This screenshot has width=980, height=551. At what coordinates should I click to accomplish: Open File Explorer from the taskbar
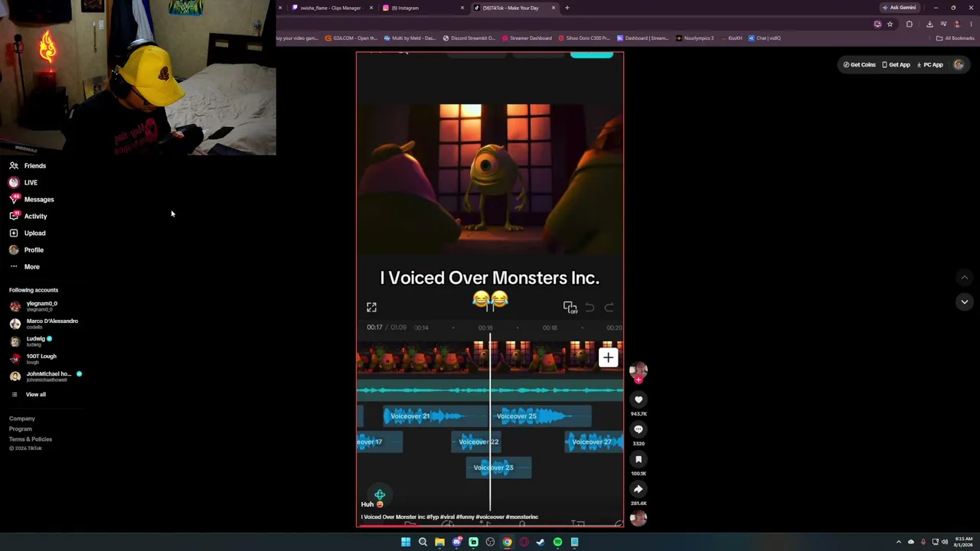click(x=439, y=542)
